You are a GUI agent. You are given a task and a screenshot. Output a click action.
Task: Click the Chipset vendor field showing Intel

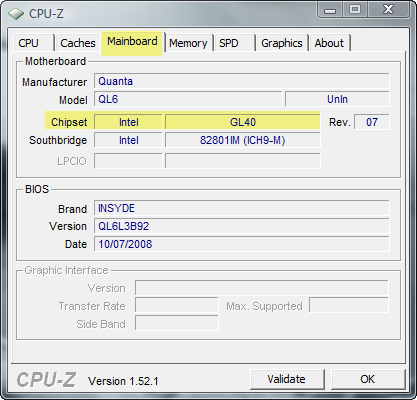pyautogui.click(x=128, y=122)
